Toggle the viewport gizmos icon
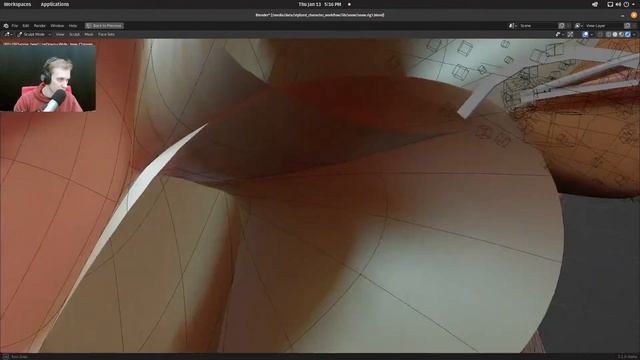Image resolution: width=640 pixels, height=360 pixels. tap(570, 34)
